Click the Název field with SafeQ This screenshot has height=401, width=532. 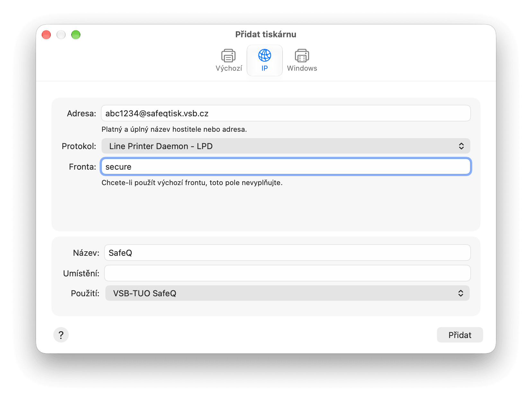coord(288,253)
